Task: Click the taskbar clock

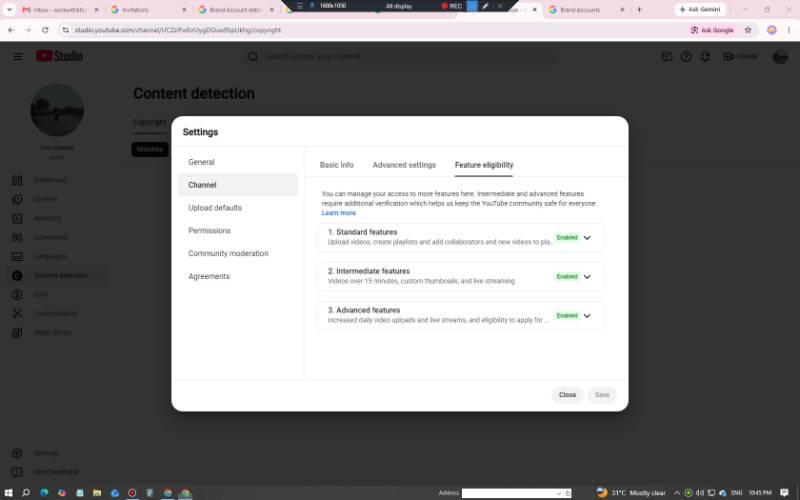Action: click(x=760, y=493)
